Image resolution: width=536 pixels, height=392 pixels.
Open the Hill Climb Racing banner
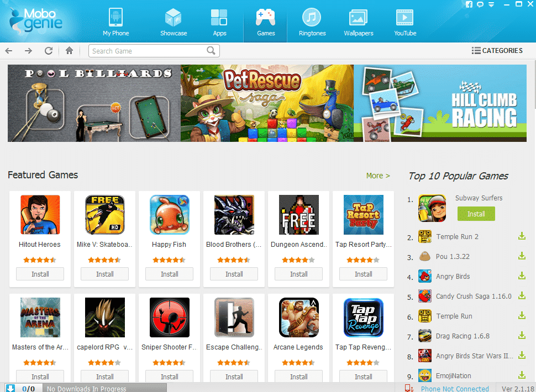pyautogui.click(x=440, y=103)
